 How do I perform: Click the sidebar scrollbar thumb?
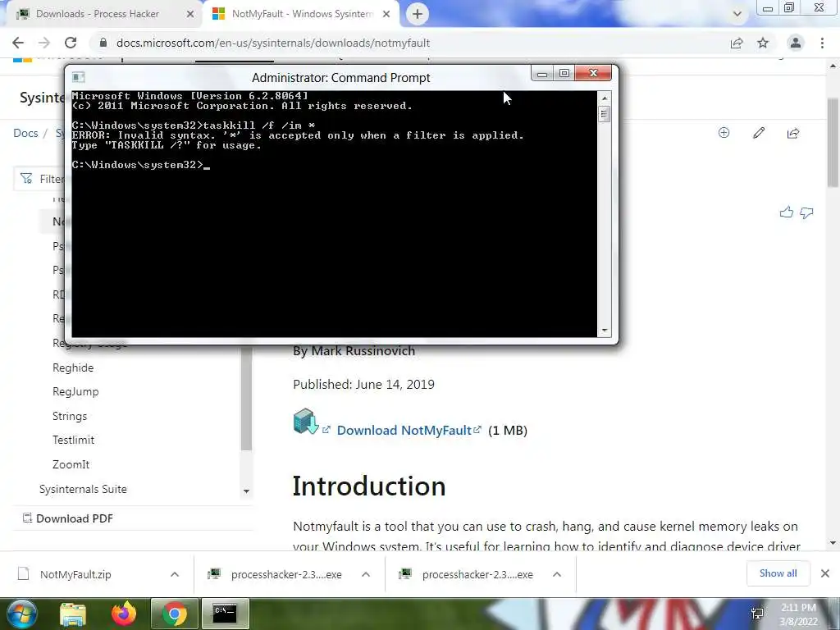(x=246, y=398)
